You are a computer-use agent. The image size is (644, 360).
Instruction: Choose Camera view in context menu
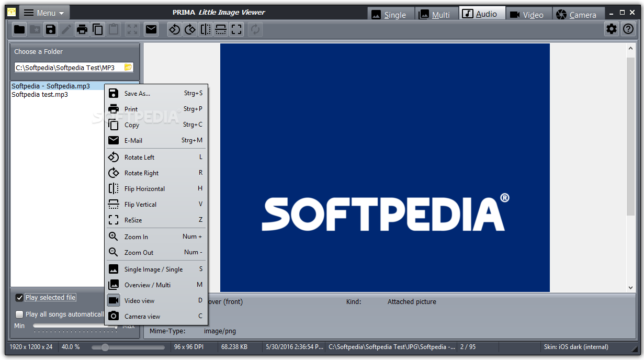[x=156, y=316]
